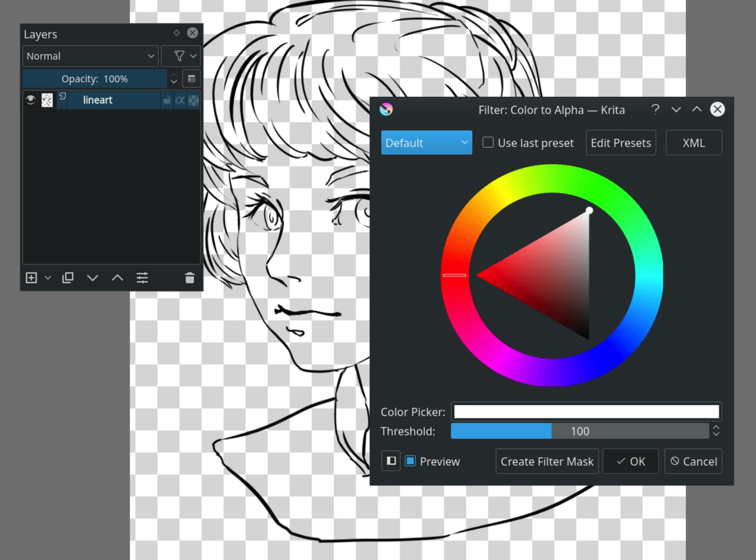Hide the lineart layer using the eye icon
This screenshot has width=756, height=560.
(31, 100)
